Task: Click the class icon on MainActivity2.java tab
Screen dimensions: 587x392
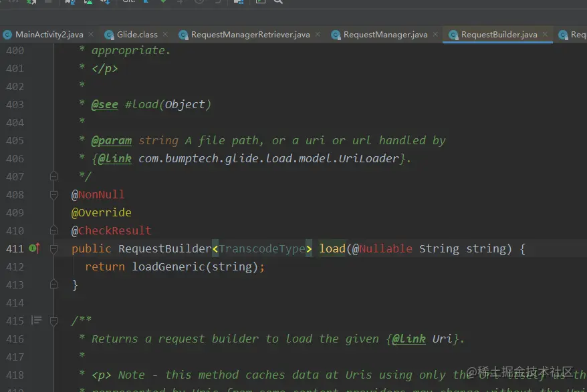Action: click(7, 35)
